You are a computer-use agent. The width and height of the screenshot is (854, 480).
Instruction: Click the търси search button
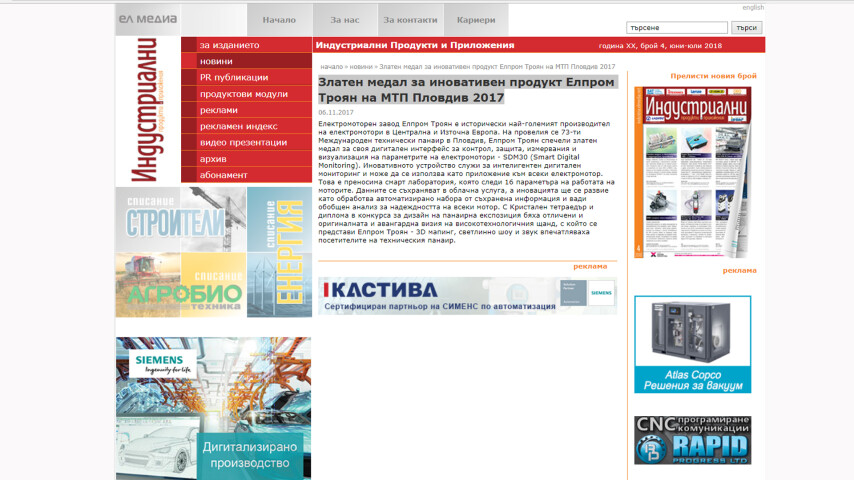point(746,28)
